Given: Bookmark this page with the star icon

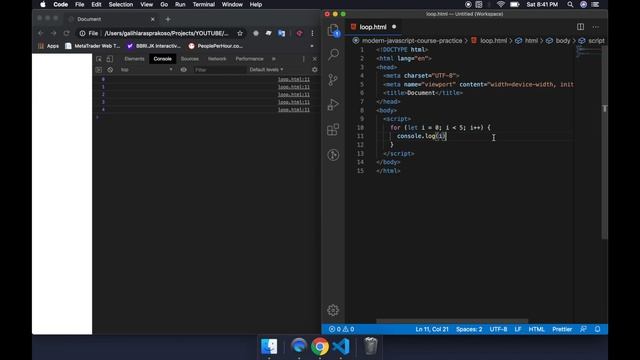Looking at the screenshot, I should (240, 33).
